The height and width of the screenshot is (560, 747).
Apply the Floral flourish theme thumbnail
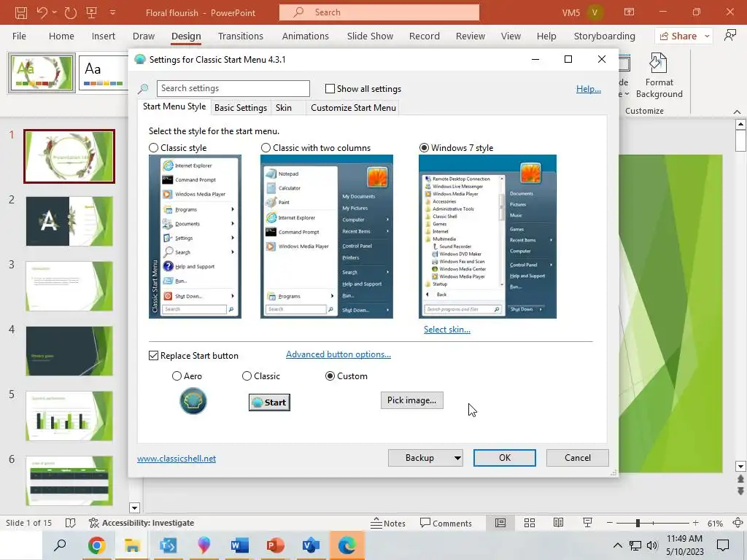(42, 73)
